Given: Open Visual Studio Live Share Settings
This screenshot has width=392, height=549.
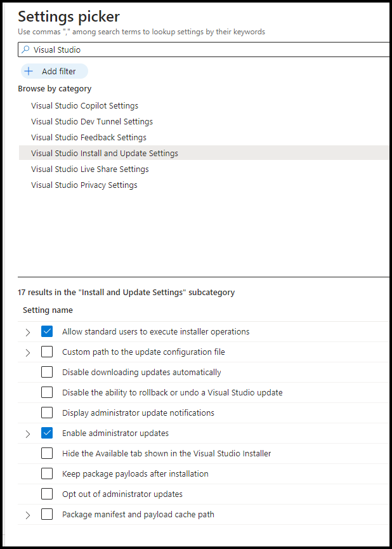Looking at the screenshot, I should (x=90, y=169).
